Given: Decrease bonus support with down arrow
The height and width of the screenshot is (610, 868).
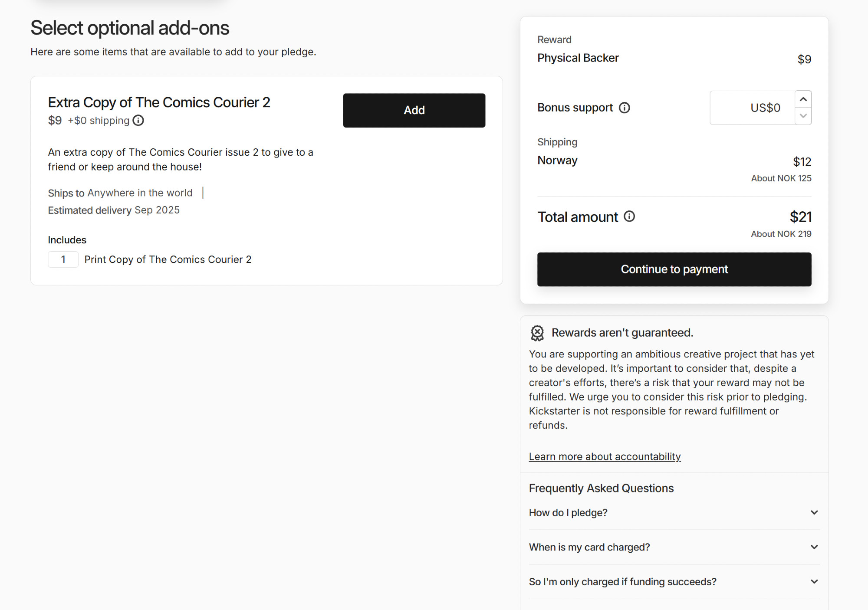Looking at the screenshot, I should click(803, 116).
